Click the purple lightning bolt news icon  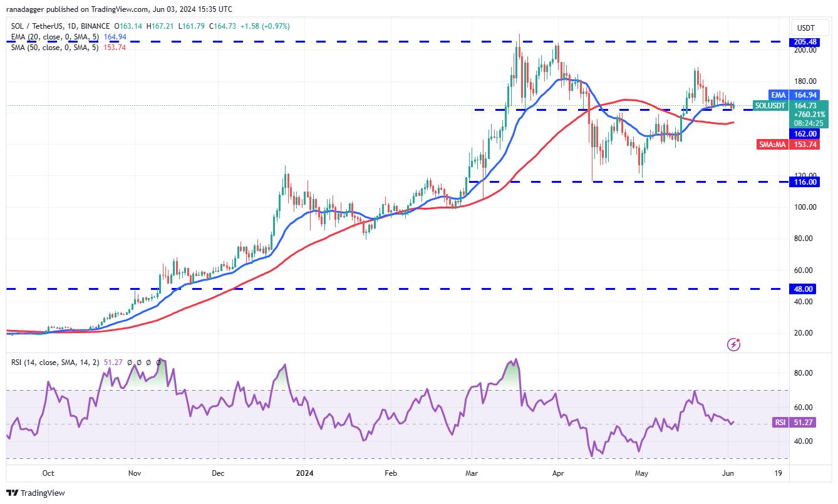tap(734, 344)
